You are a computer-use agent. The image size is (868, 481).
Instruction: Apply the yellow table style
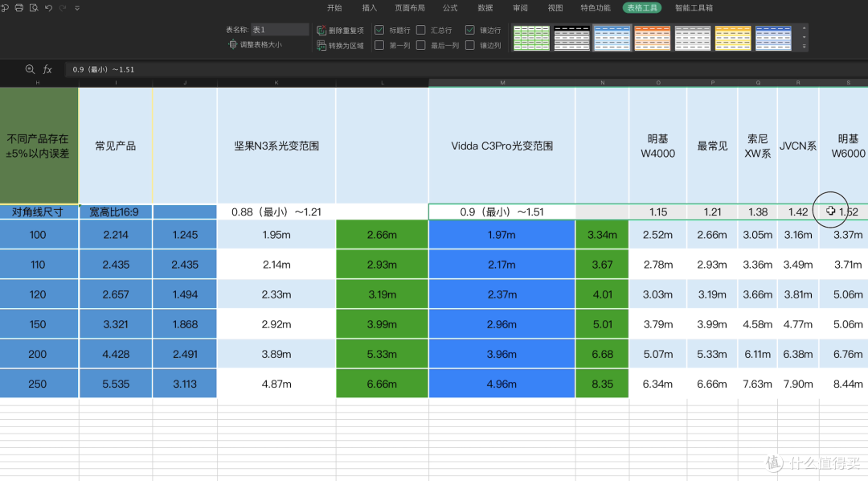733,39
